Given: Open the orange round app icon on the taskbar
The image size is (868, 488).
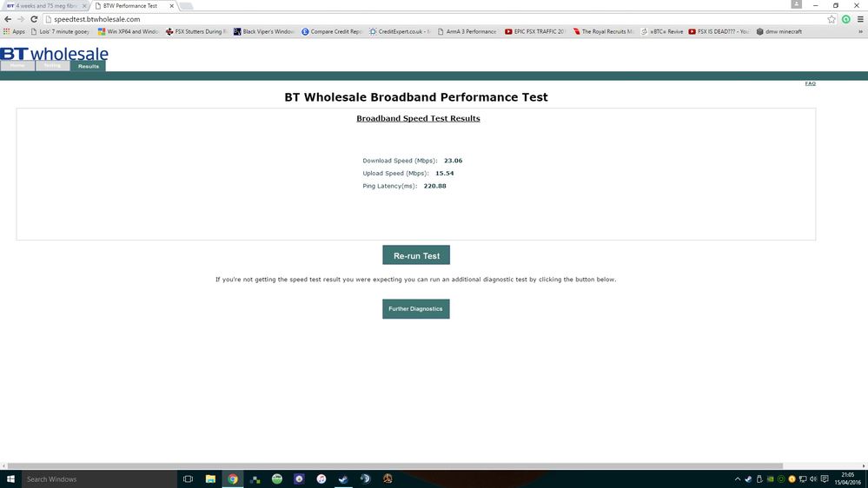Looking at the screenshot, I should tap(388, 479).
